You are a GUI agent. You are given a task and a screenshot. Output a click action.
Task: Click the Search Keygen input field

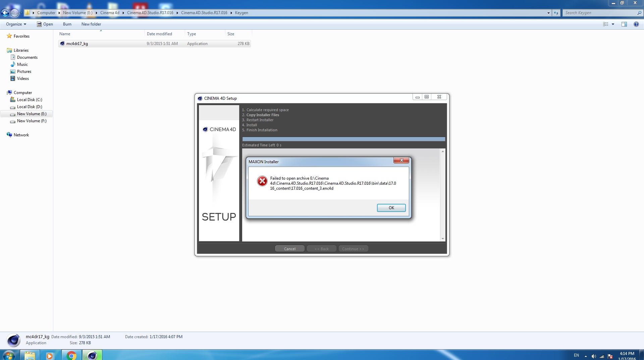pos(600,13)
